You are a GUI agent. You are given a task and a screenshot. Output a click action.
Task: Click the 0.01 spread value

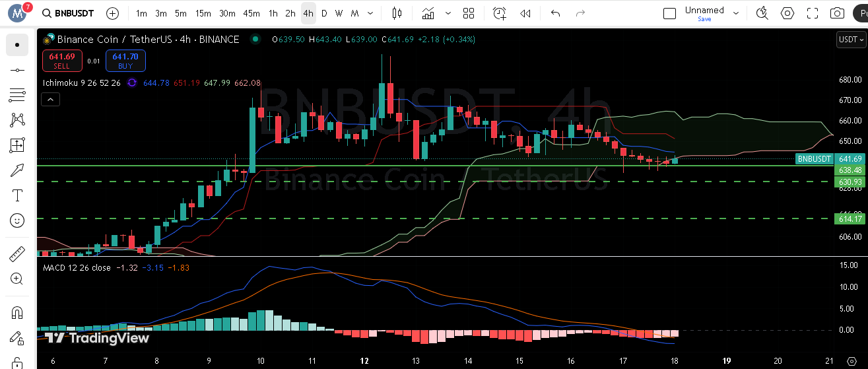[94, 61]
